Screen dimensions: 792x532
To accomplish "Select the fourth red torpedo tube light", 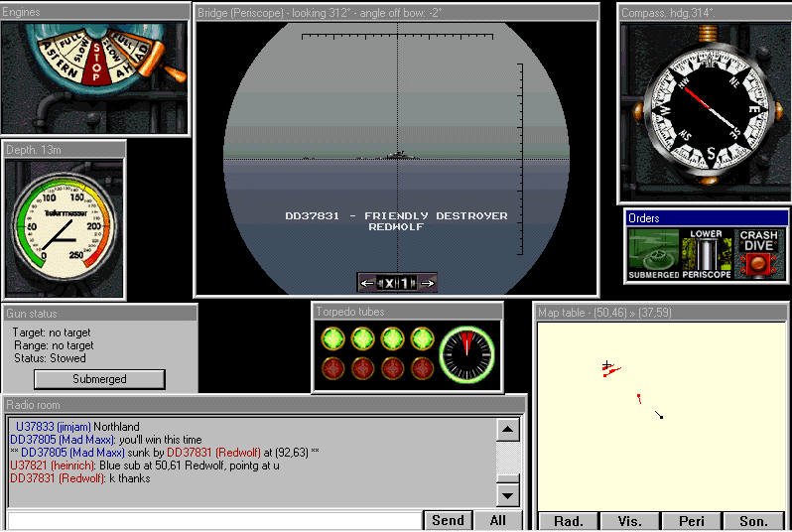I will [422, 368].
